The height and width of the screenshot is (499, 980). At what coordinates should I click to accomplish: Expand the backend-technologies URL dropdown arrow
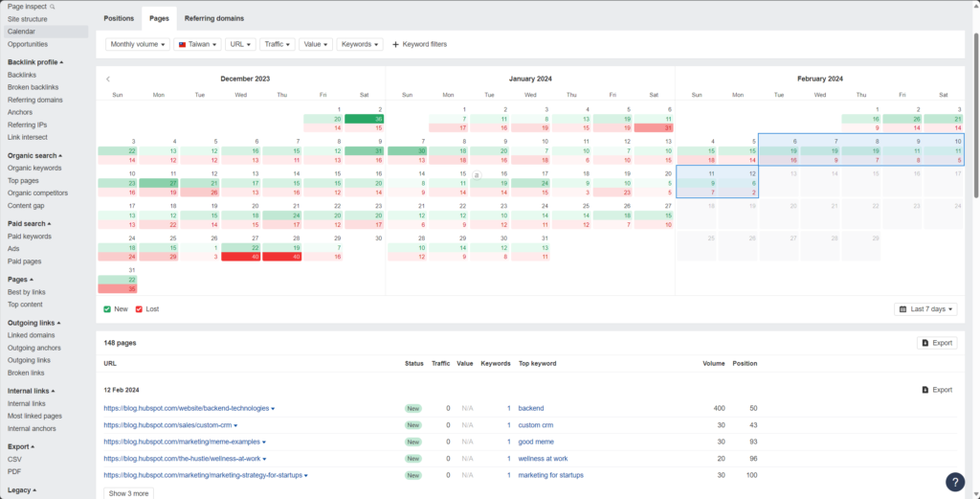coord(273,409)
